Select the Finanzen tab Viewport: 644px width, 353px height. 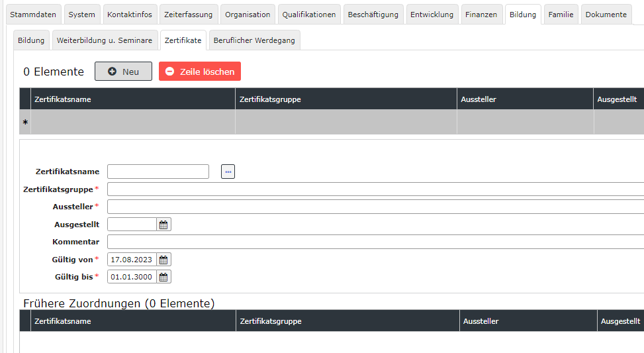click(481, 15)
